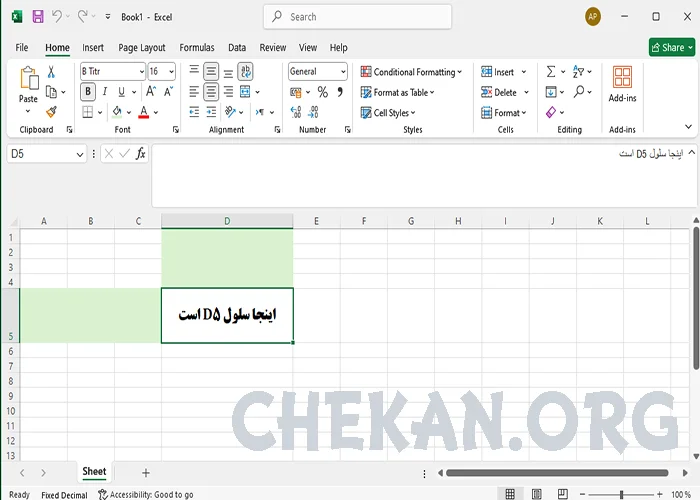Switch to the Insert tab
700x500 pixels.
pyautogui.click(x=93, y=47)
